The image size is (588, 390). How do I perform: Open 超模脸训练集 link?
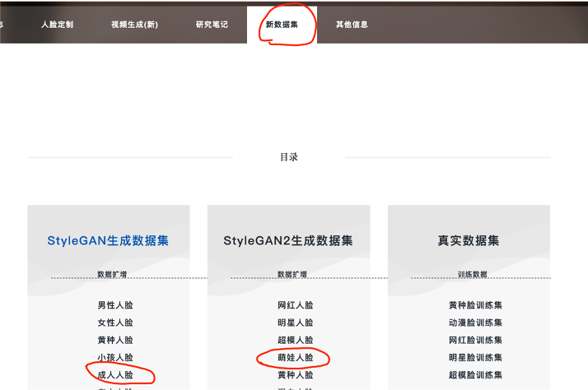[x=475, y=375]
